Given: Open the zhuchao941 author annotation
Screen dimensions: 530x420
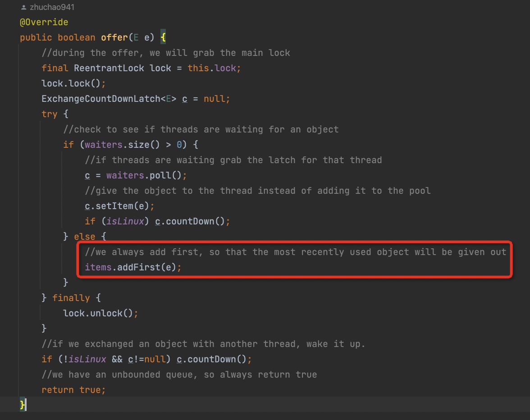Looking at the screenshot, I should tap(52, 7).
